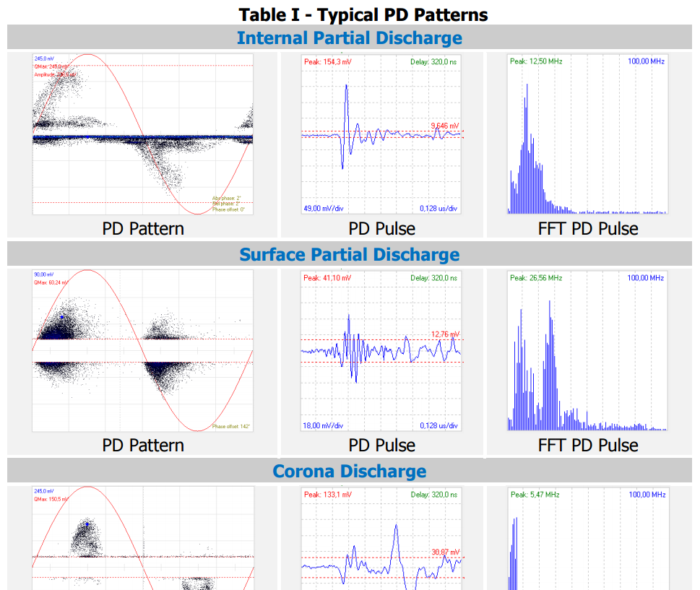Click 'PD Pulse' caption under Internal discharge
The height and width of the screenshot is (590, 700).
381,228
